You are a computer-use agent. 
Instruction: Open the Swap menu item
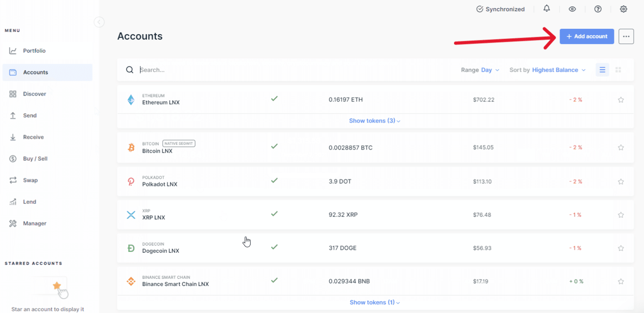tap(30, 180)
